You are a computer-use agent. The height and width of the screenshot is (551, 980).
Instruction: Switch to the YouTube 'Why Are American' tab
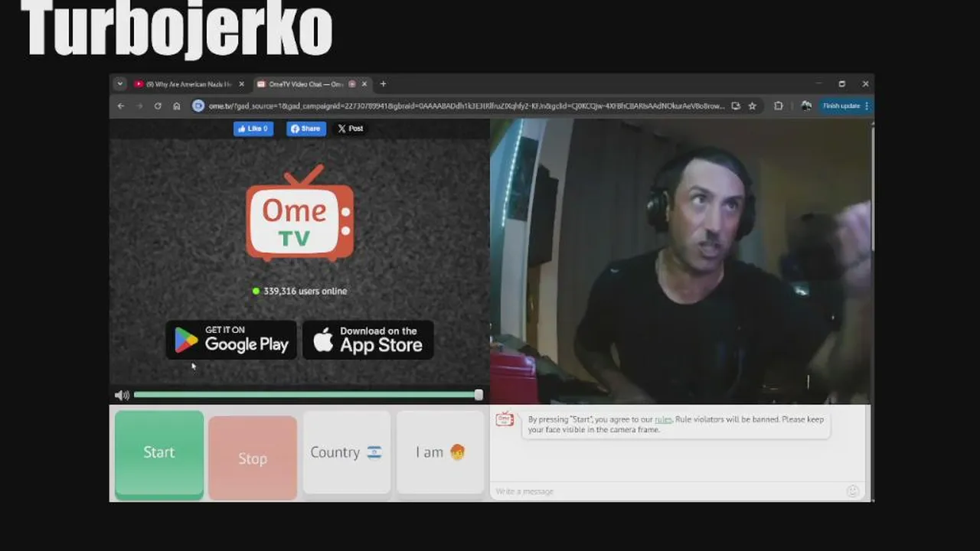(x=189, y=84)
